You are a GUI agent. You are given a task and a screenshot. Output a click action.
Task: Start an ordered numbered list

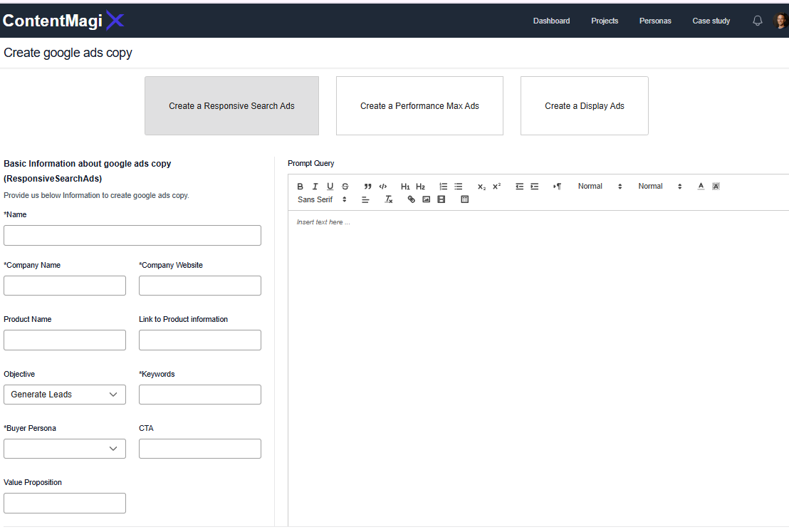click(444, 186)
